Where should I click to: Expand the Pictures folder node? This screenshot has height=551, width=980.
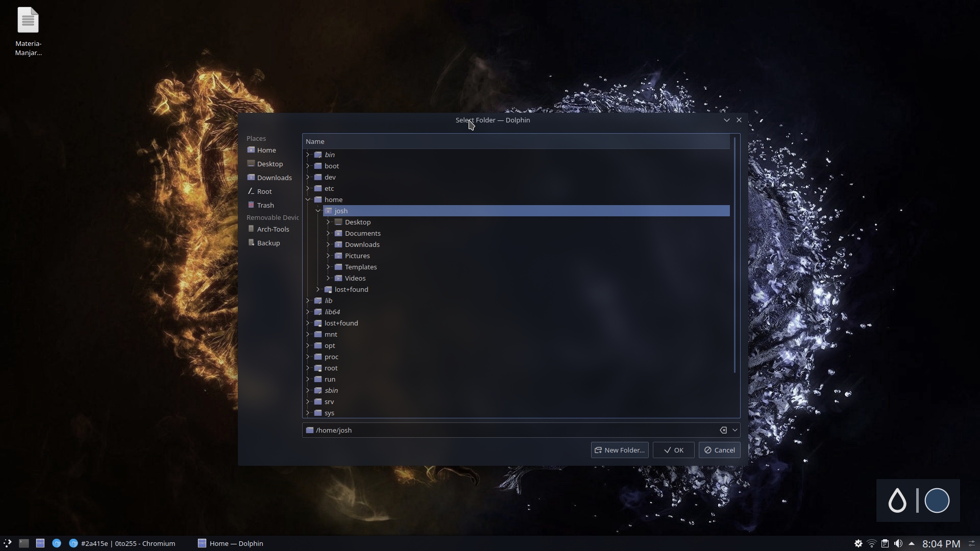[328, 256]
